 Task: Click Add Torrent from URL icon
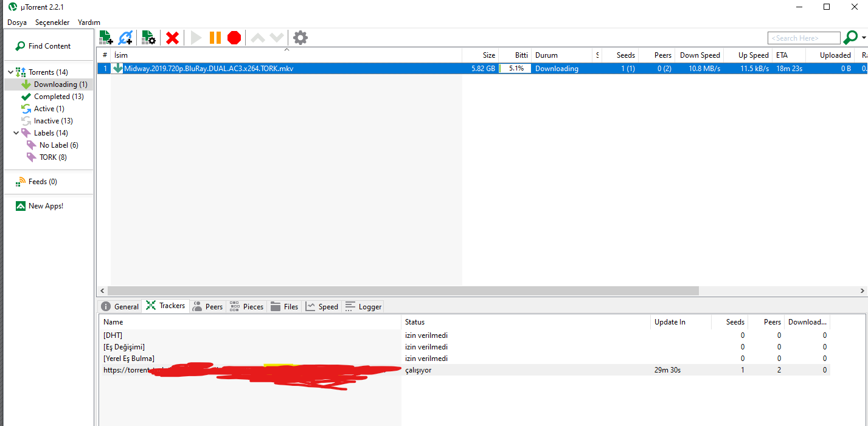pyautogui.click(x=125, y=38)
